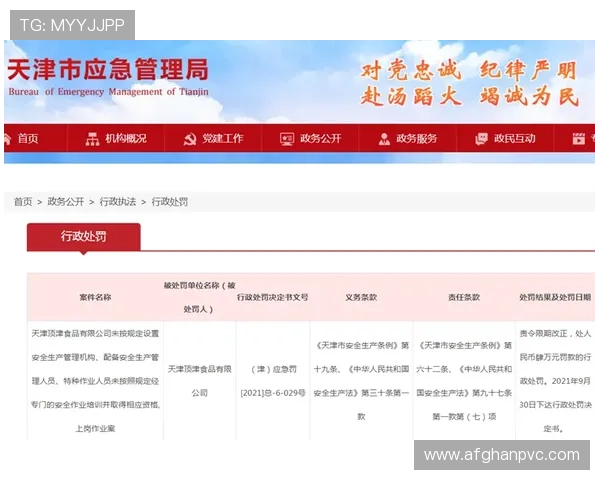Click the obligation clause cell mentioning 第十九条

[x=361, y=380]
